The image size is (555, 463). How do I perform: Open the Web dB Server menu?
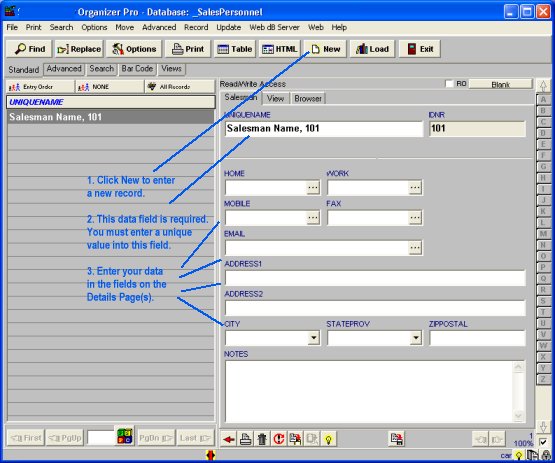click(x=274, y=27)
